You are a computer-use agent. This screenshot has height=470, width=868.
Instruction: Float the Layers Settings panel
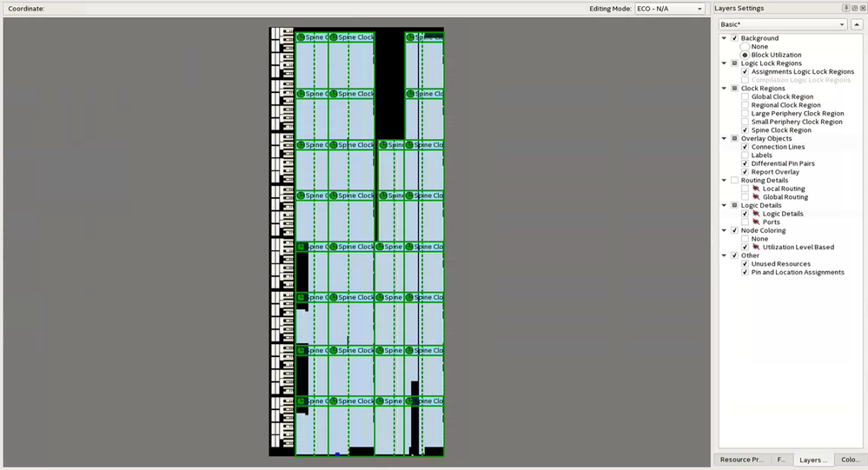point(855,9)
